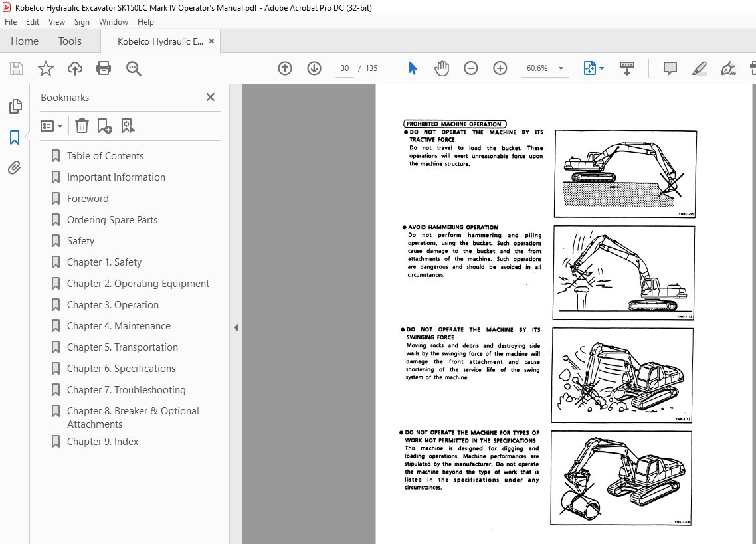This screenshot has height=544, width=756.
Task: Open Chapter 7. Troubleshooting bookmark
Action: click(x=126, y=390)
